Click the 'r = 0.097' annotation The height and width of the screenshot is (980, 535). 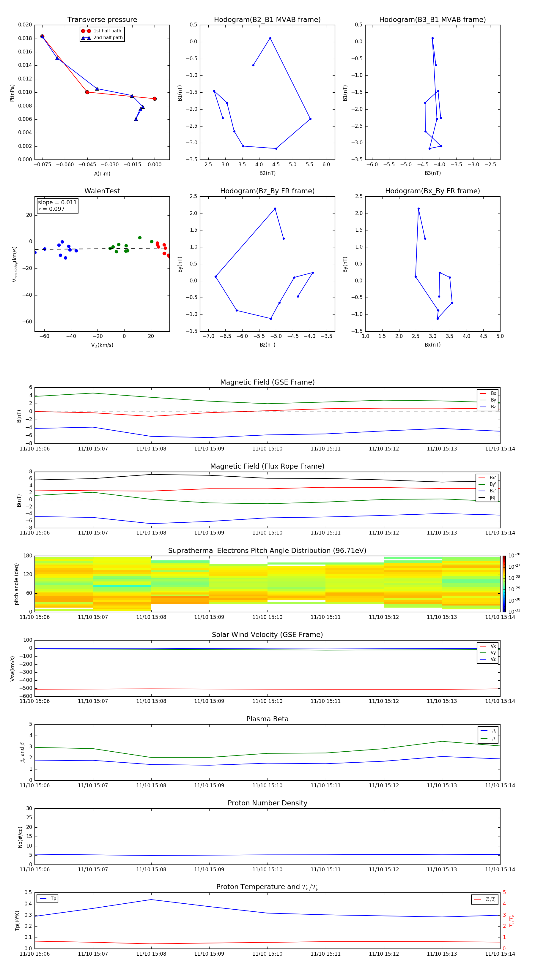pos(51,209)
